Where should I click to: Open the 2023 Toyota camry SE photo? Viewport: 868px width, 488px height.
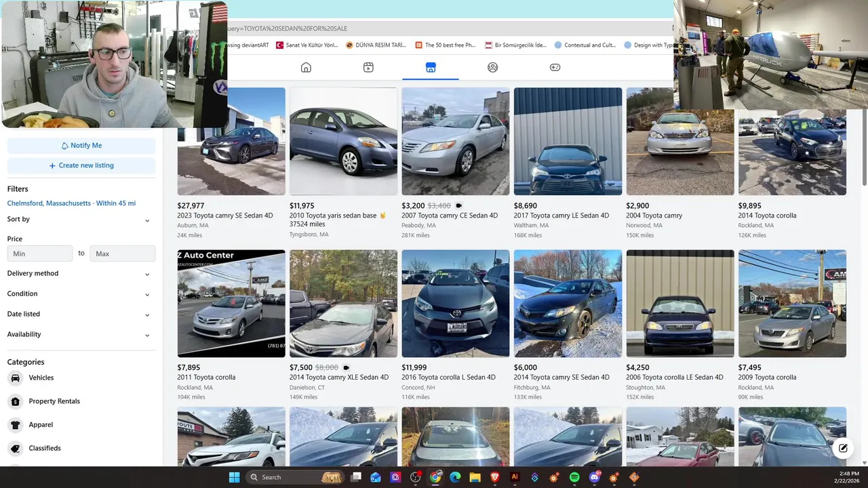[x=231, y=142]
